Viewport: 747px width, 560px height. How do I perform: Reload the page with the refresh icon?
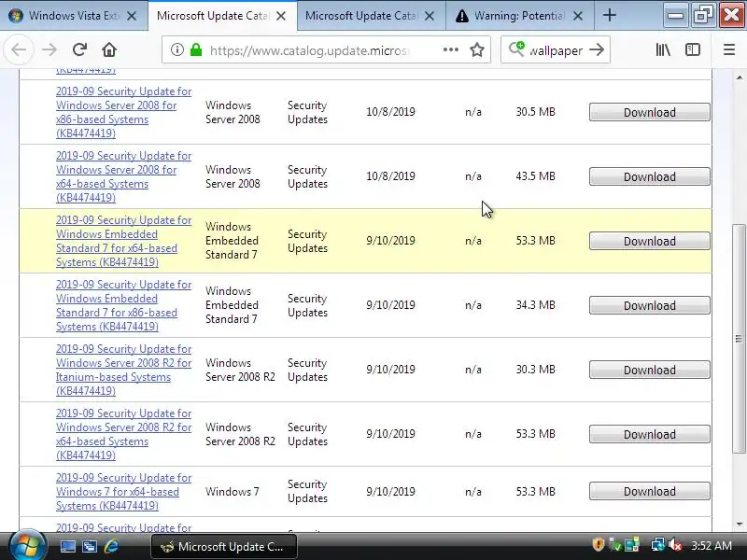[79, 49]
